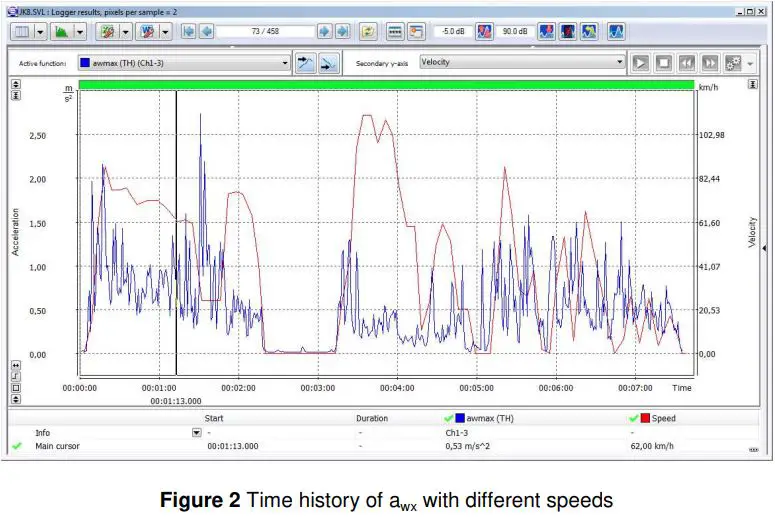Toggle the second cursor-arrow graph button
This screenshot has width=775, height=517.
(x=328, y=63)
